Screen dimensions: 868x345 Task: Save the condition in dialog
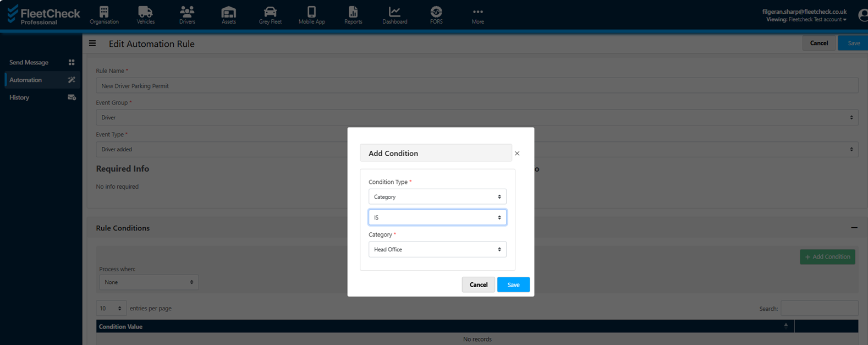[x=513, y=284]
